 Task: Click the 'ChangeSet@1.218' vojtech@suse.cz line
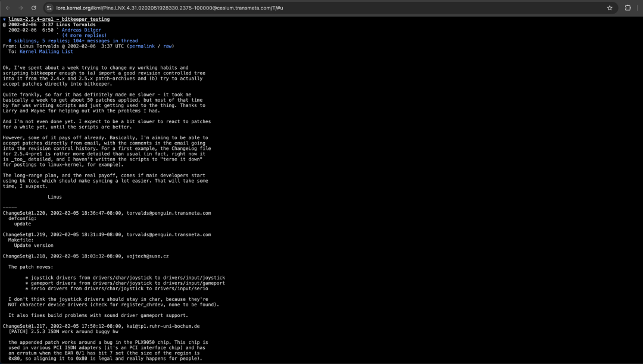click(86, 256)
